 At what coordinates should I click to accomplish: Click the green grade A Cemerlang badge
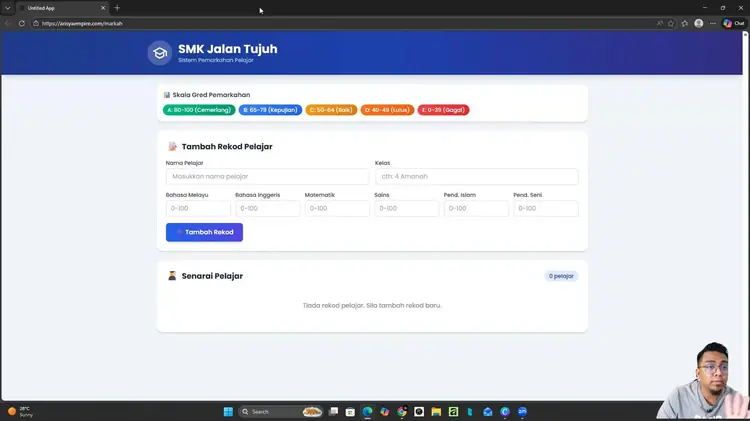click(199, 110)
